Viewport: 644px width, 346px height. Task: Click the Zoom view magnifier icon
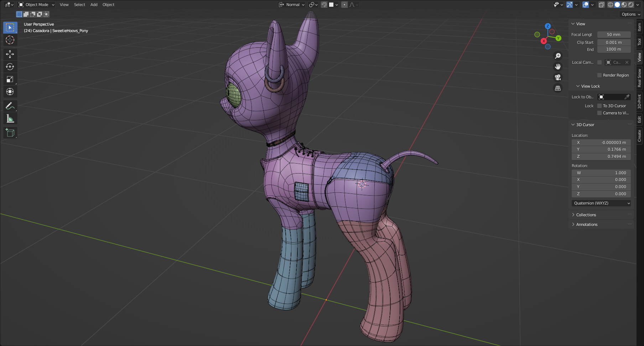[558, 56]
